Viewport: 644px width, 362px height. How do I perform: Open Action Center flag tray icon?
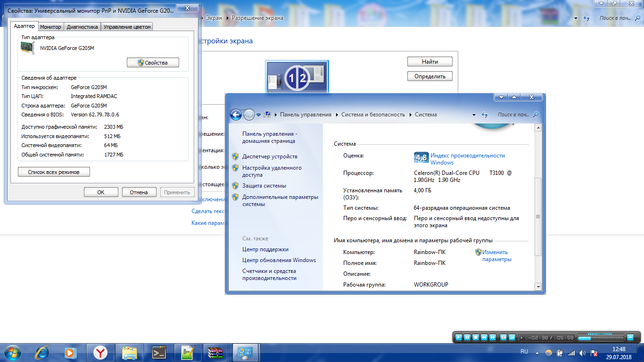[594, 353]
